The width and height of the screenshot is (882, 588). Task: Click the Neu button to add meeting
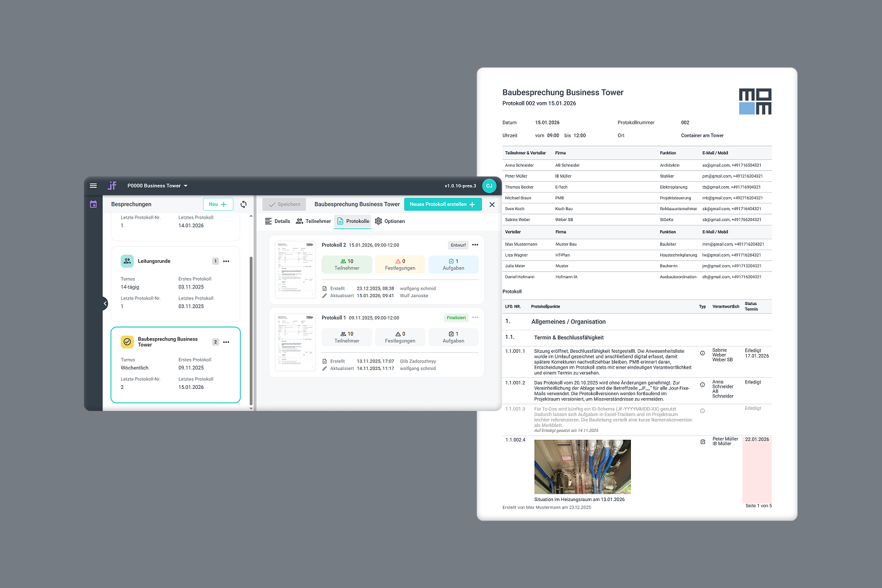tap(217, 205)
